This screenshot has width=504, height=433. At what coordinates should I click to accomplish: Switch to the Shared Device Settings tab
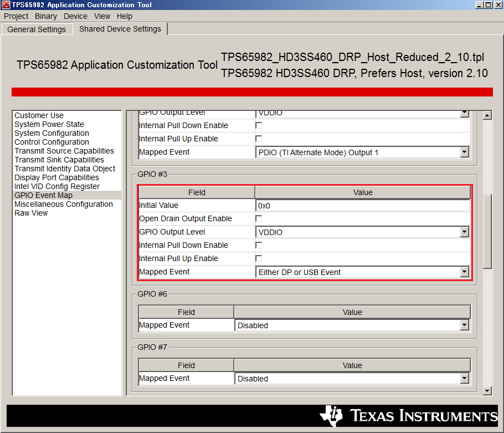[x=120, y=29]
